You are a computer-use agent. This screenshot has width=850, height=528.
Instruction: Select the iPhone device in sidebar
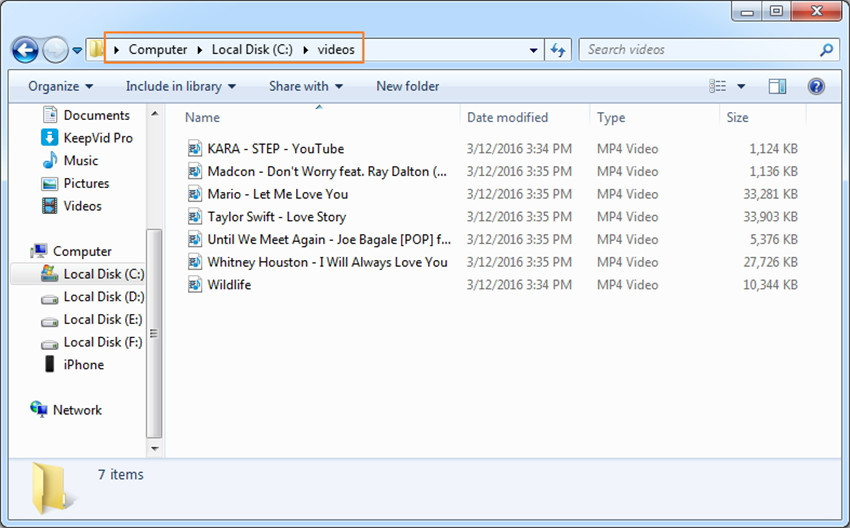tap(83, 365)
